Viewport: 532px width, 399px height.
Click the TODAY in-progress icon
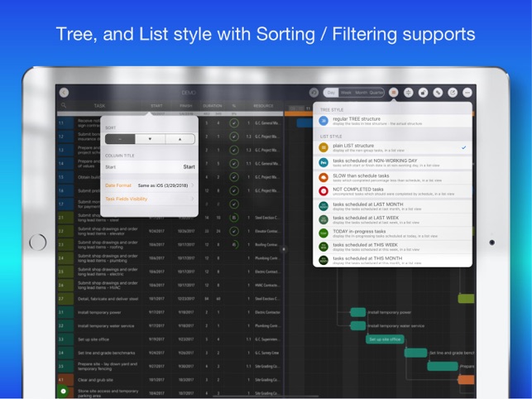[x=324, y=233]
